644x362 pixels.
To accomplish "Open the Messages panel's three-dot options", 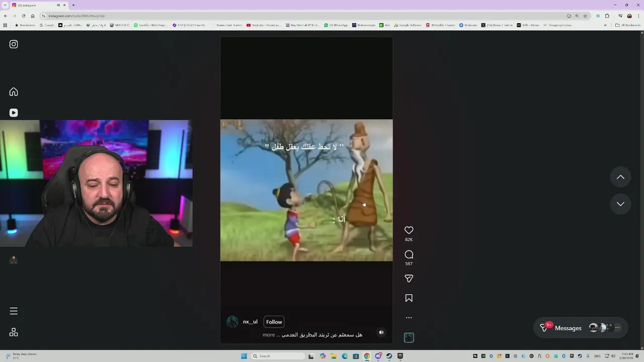I will [x=617, y=328].
